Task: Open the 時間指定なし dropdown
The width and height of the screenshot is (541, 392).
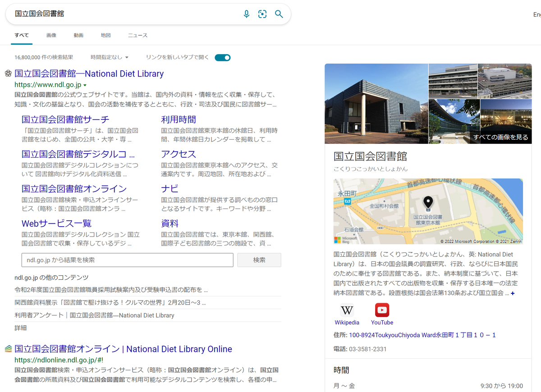Action: point(110,57)
